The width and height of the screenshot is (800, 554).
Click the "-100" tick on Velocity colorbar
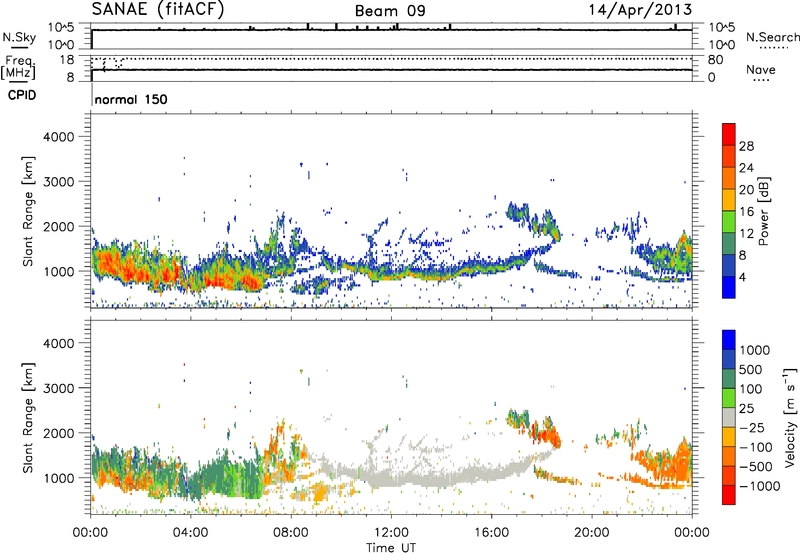(756, 447)
